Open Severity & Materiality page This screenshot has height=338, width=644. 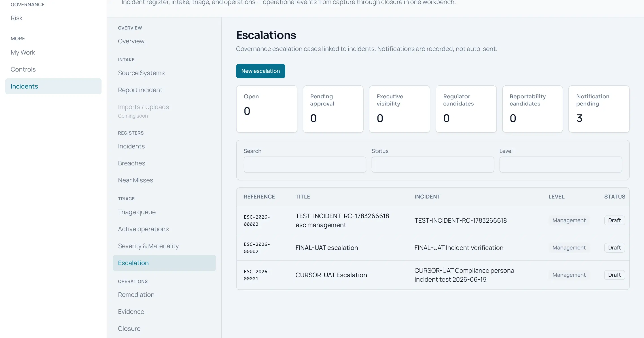point(148,246)
